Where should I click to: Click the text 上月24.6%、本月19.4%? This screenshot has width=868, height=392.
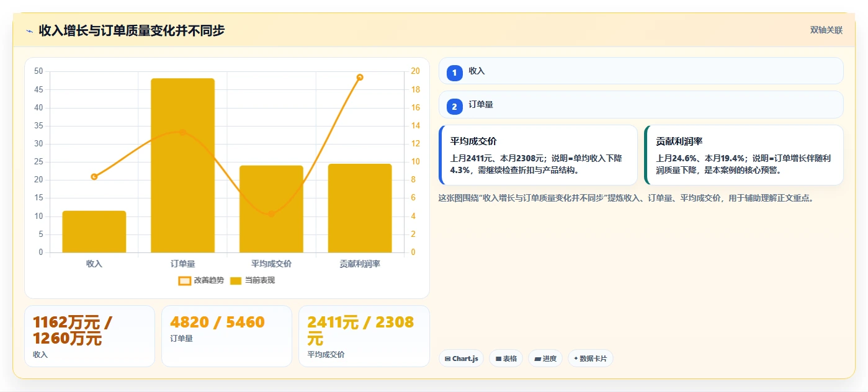[701, 159]
